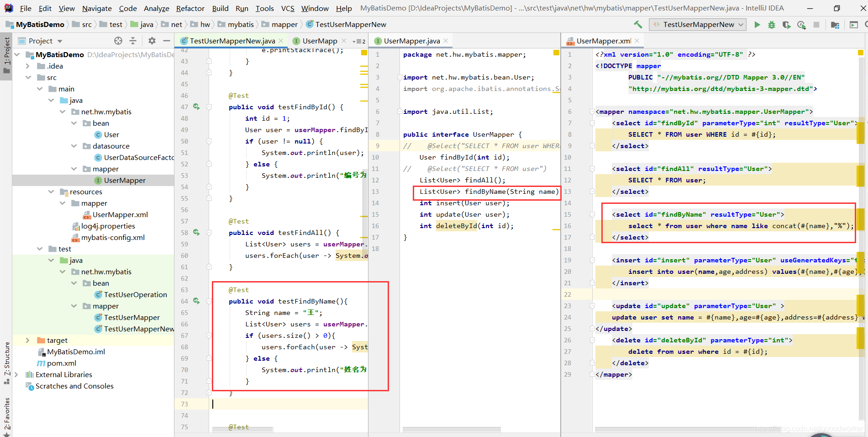868x437 pixels.
Task: Expand External Libraries node
Action: [17, 374]
